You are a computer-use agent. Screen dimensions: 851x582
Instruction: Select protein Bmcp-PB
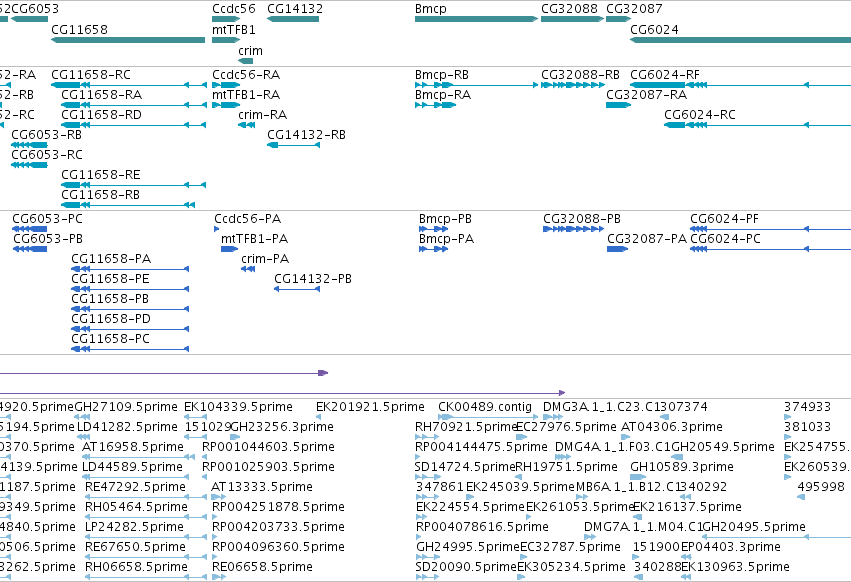pyautogui.click(x=434, y=229)
